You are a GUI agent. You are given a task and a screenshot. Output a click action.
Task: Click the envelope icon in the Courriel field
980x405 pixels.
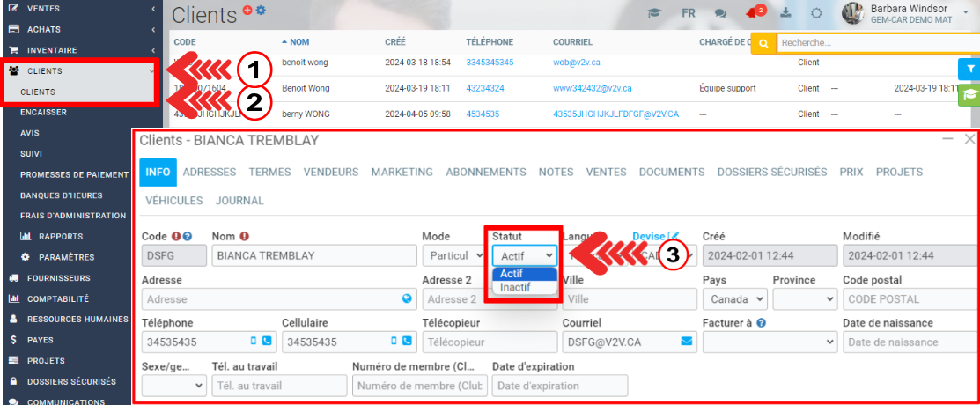click(x=686, y=341)
